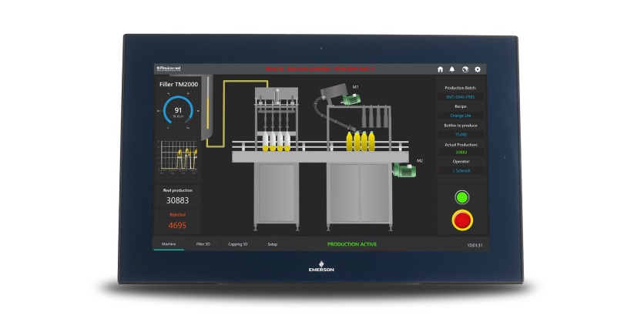Click the yellow filled bottles
644x322 pixels.
pyautogui.click(x=361, y=141)
